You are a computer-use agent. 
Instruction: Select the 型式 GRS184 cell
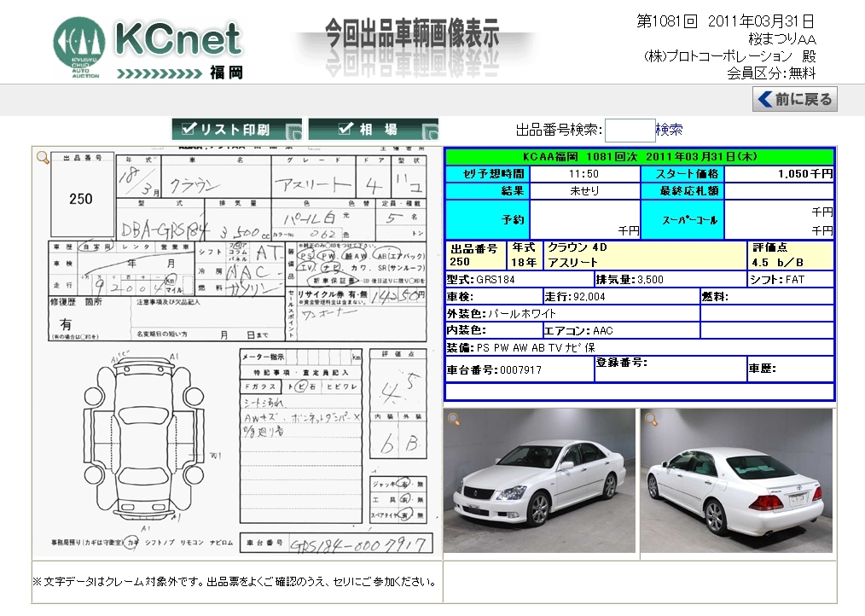(520, 279)
